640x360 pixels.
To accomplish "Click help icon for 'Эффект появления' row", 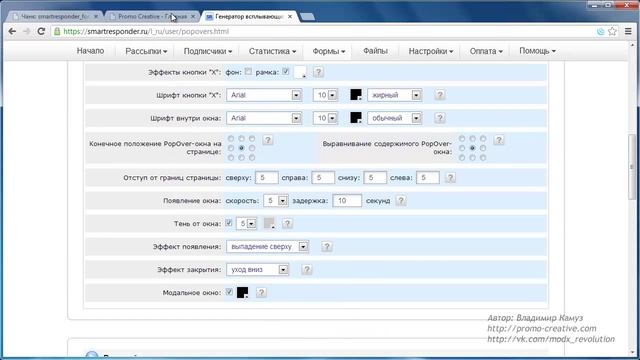I will point(327,247).
